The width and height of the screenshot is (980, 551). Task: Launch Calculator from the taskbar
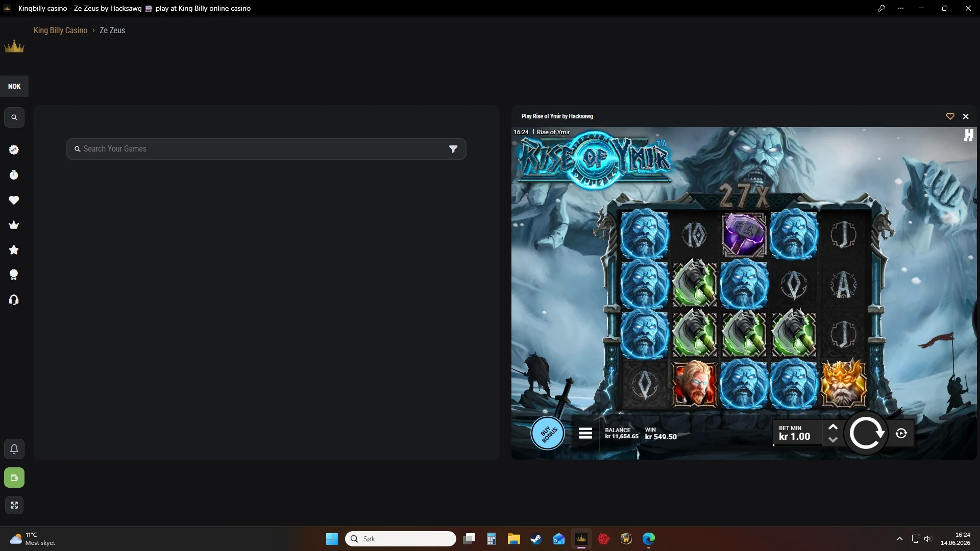pos(492,539)
